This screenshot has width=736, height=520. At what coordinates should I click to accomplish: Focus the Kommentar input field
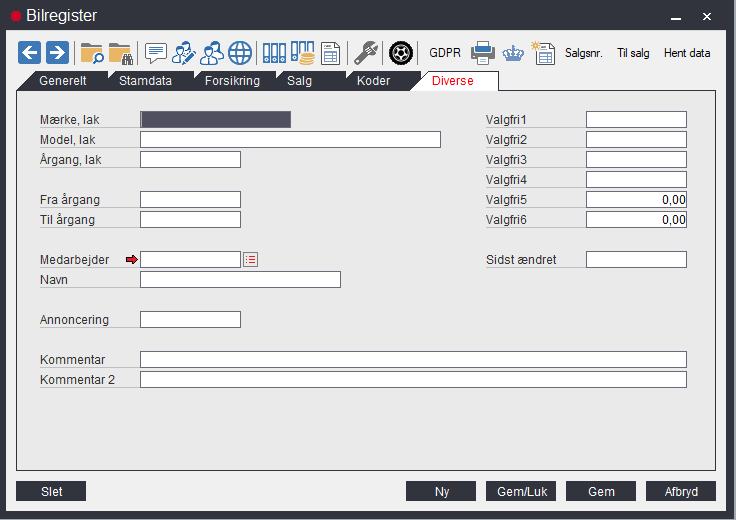tap(414, 359)
